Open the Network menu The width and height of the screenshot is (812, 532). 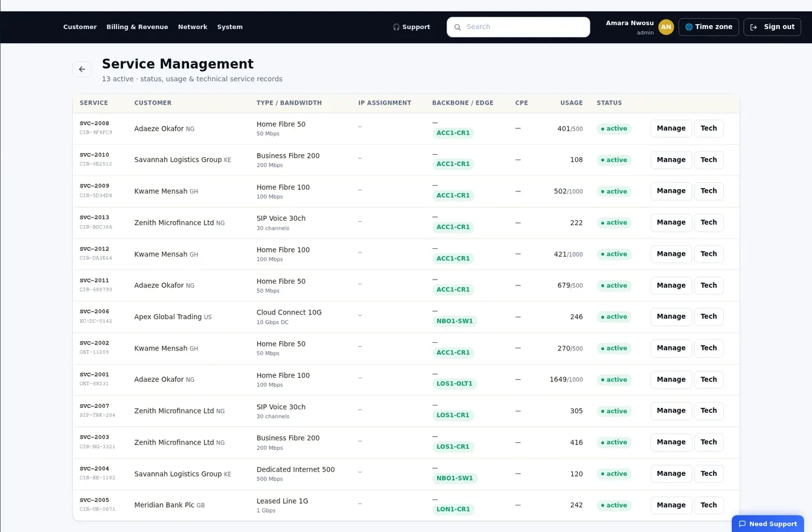coord(193,27)
